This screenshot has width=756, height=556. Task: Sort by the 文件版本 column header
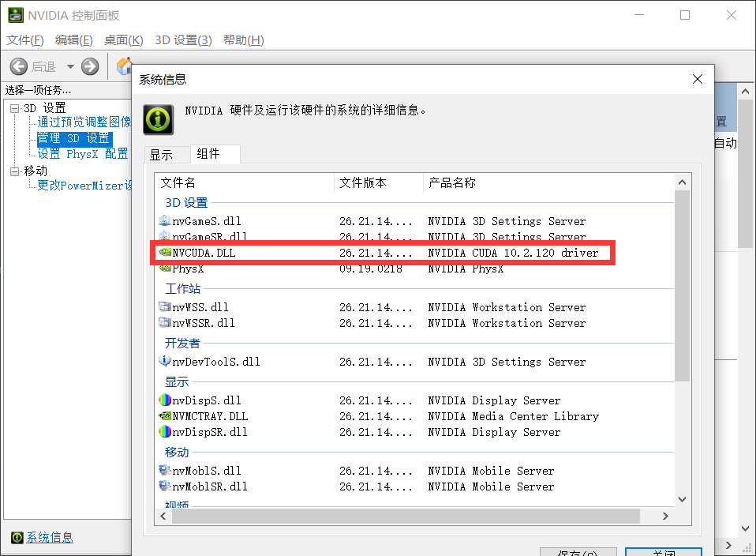[x=379, y=183]
